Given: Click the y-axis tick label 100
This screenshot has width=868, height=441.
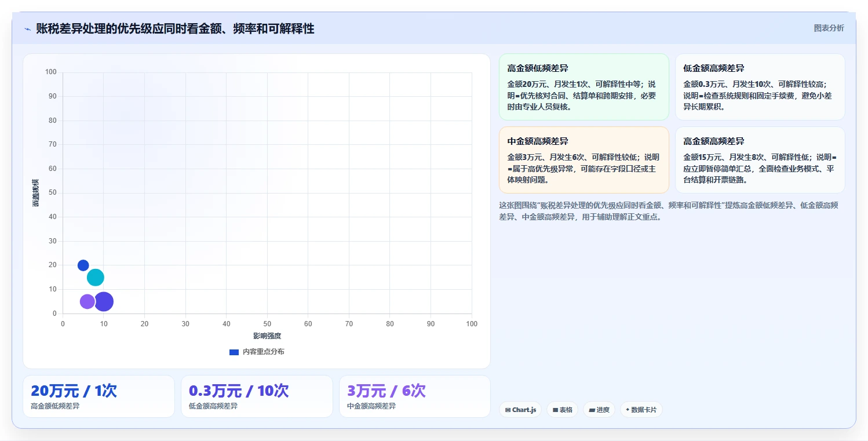Looking at the screenshot, I should [x=51, y=72].
